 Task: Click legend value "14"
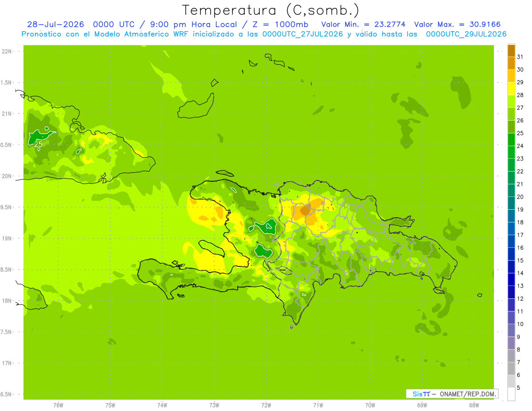point(520,273)
